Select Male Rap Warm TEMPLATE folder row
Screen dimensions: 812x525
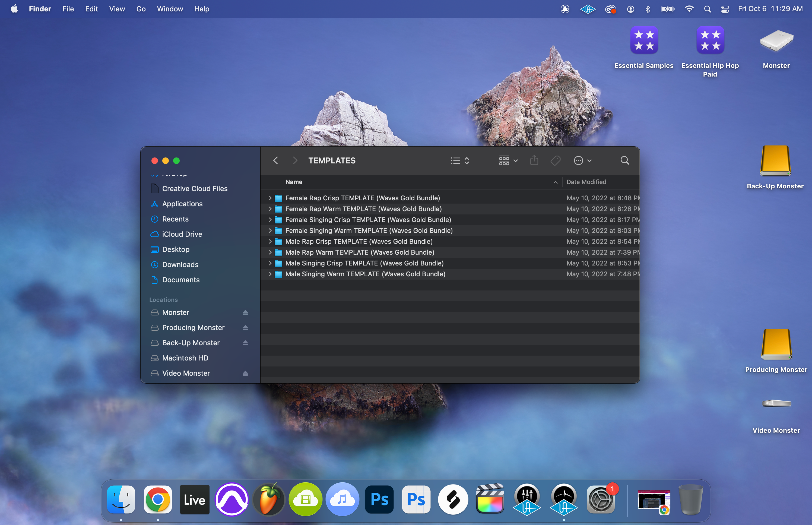tap(360, 252)
